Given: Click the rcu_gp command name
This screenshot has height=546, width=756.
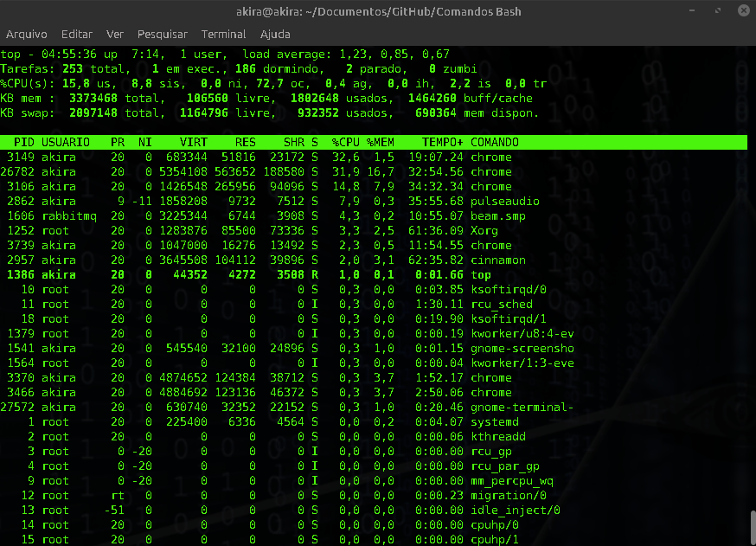Looking at the screenshot, I should pyautogui.click(x=491, y=452).
